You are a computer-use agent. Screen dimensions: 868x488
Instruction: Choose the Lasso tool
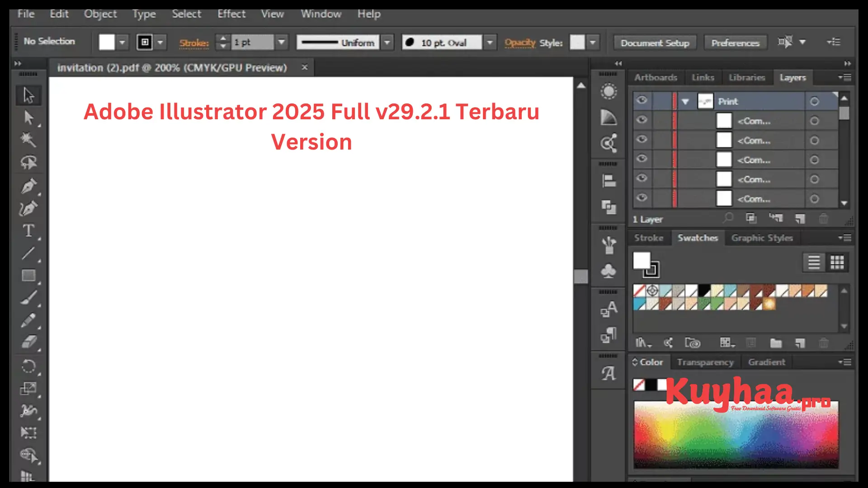pyautogui.click(x=28, y=163)
